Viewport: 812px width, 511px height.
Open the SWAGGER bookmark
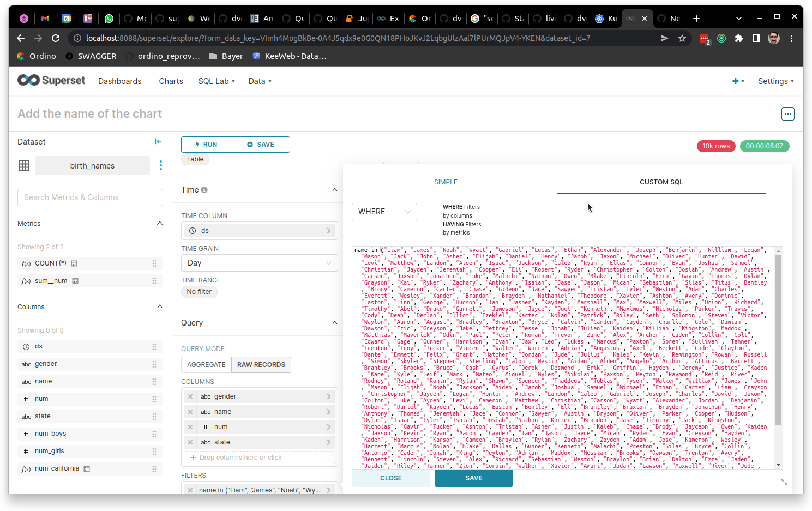tap(91, 56)
